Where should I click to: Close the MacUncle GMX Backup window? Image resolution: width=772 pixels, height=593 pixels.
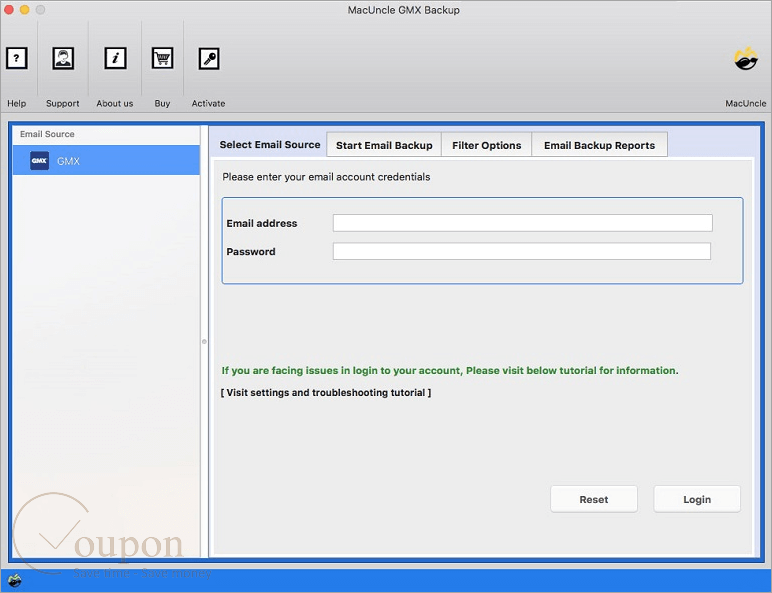click(9, 10)
